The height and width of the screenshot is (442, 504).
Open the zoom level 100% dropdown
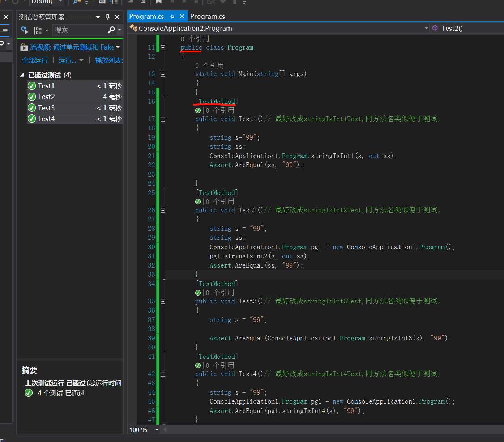pos(157,430)
